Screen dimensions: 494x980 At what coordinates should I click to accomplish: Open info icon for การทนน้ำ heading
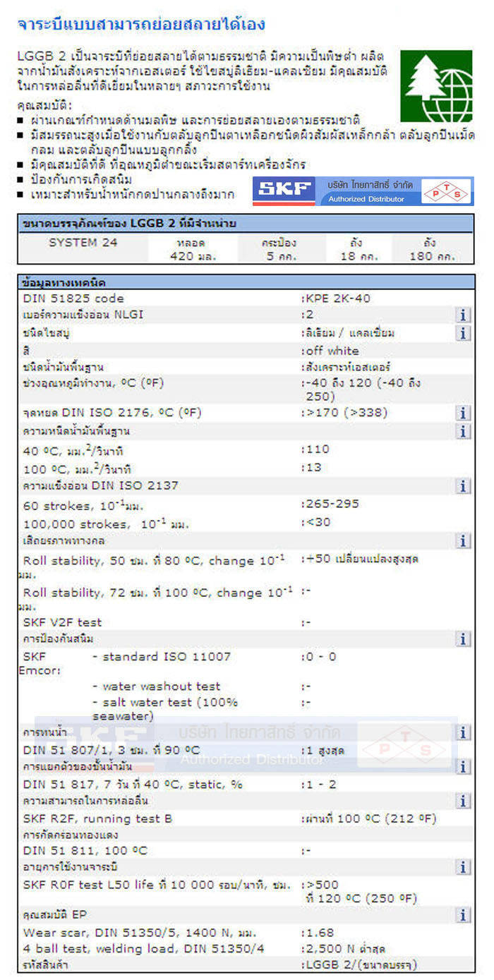pos(463,733)
